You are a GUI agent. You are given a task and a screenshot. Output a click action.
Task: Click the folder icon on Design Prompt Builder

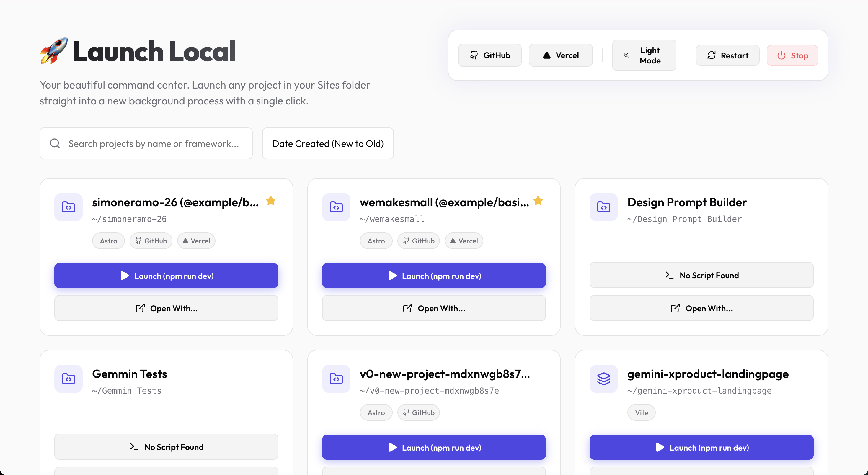(x=603, y=207)
